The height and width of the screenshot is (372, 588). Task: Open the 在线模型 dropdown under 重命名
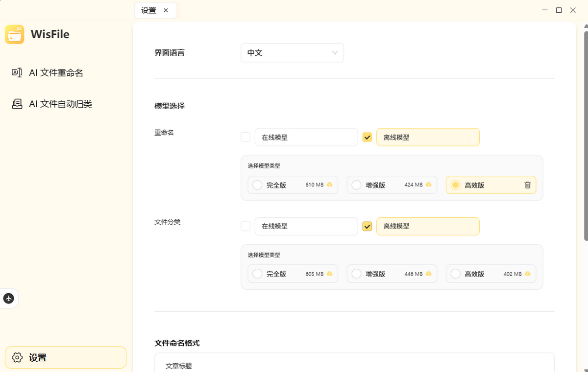306,137
